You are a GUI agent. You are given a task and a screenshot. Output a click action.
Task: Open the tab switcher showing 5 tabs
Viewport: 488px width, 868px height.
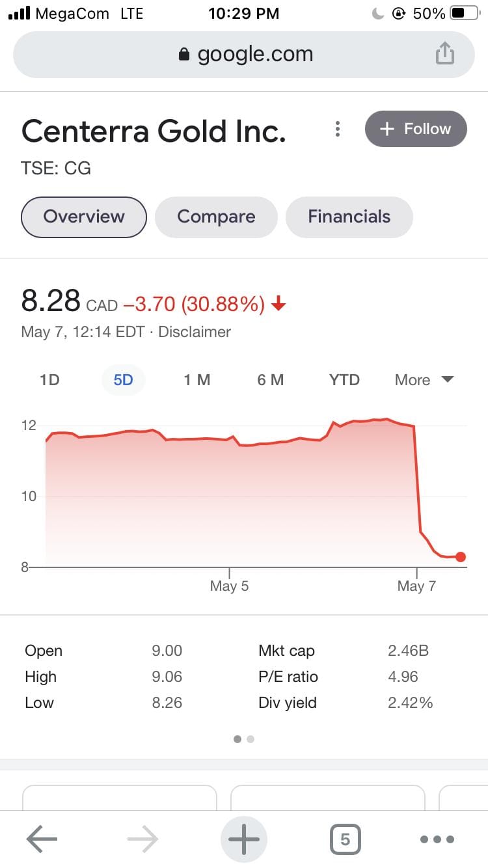345,839
